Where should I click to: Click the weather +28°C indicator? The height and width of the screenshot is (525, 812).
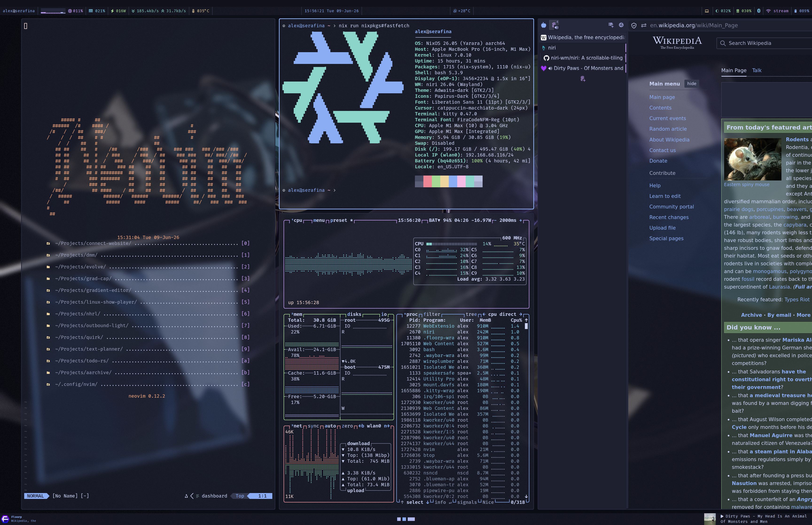[462, 11]
